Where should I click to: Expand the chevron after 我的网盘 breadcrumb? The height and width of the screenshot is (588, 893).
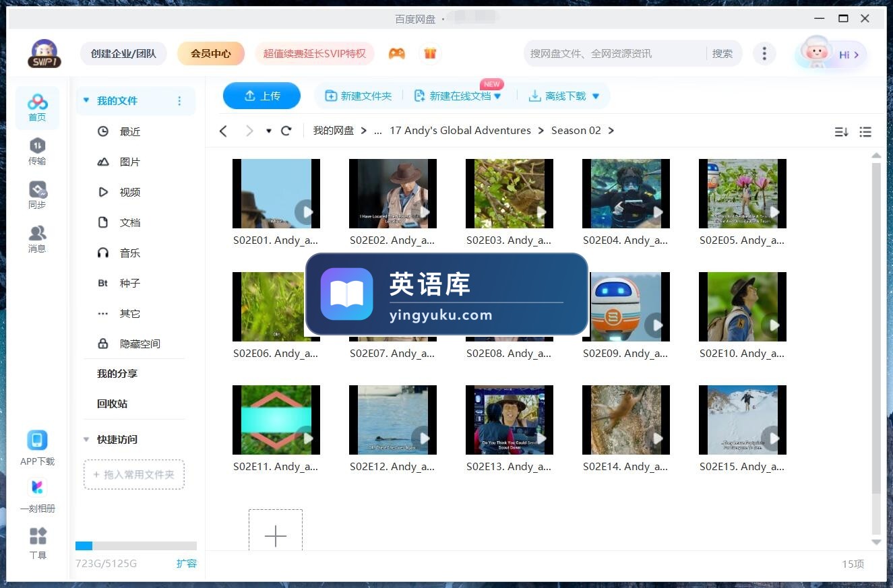click(364, 131)
